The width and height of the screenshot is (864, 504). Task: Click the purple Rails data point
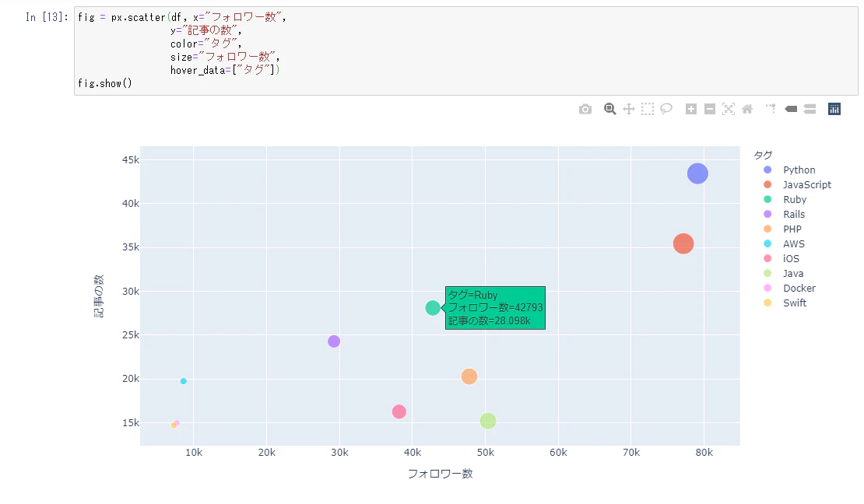(x=334, y=341)
